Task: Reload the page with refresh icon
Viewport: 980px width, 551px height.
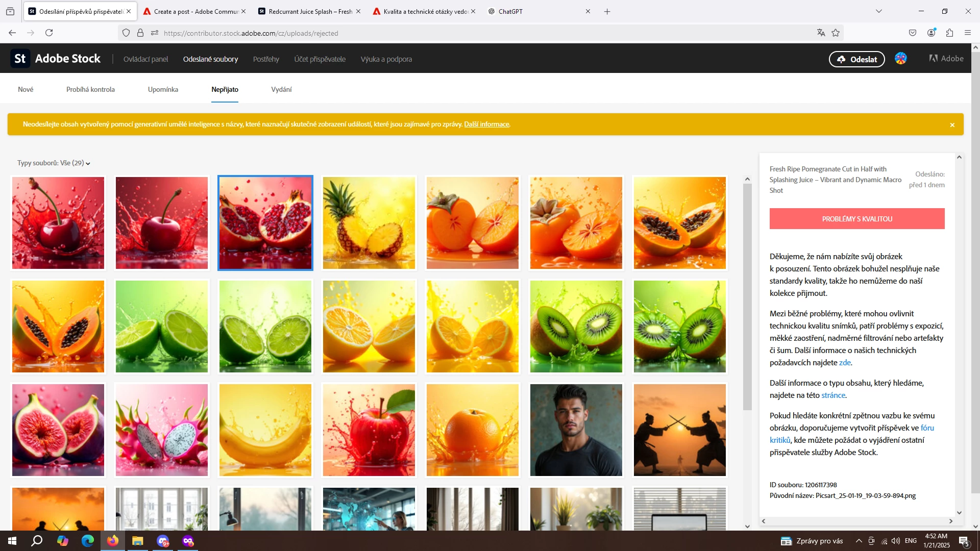Action: click(49, 33)
